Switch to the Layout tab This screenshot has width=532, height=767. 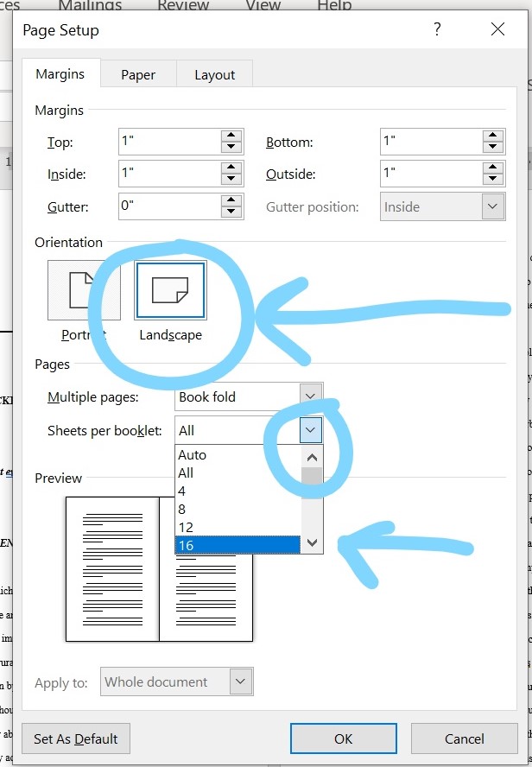[214, 74]
